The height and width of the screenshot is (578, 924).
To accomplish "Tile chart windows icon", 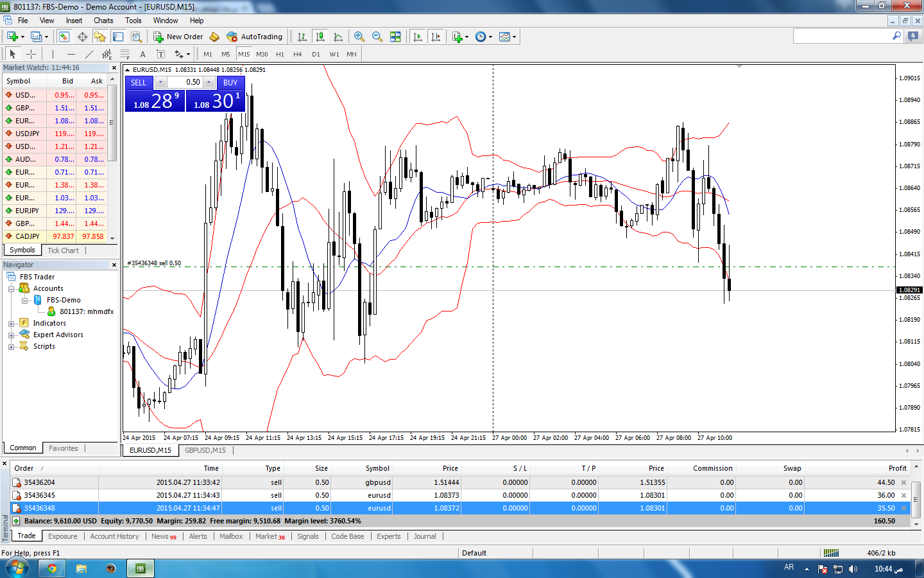I will point(396,37).
